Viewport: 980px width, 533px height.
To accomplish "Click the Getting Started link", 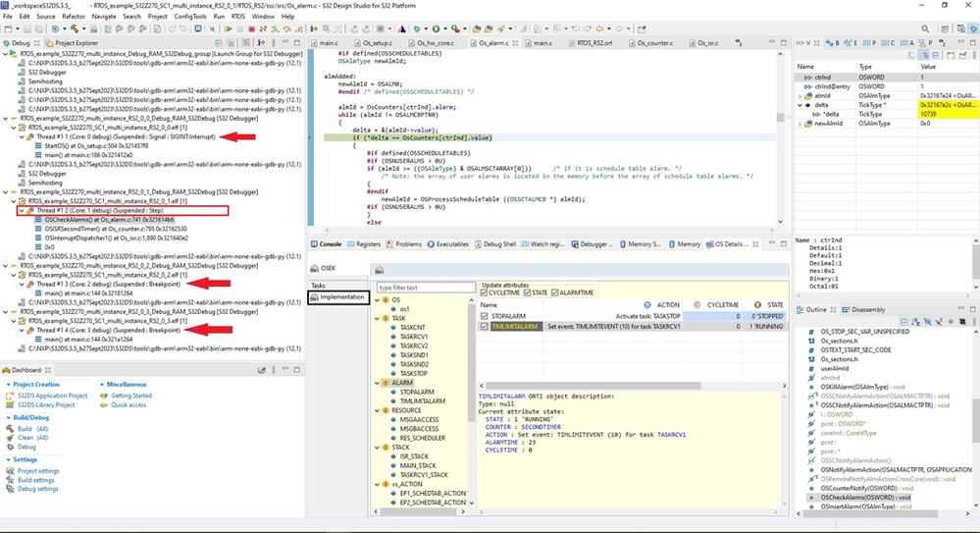I will pyautogui.click(x=131, y=396).
